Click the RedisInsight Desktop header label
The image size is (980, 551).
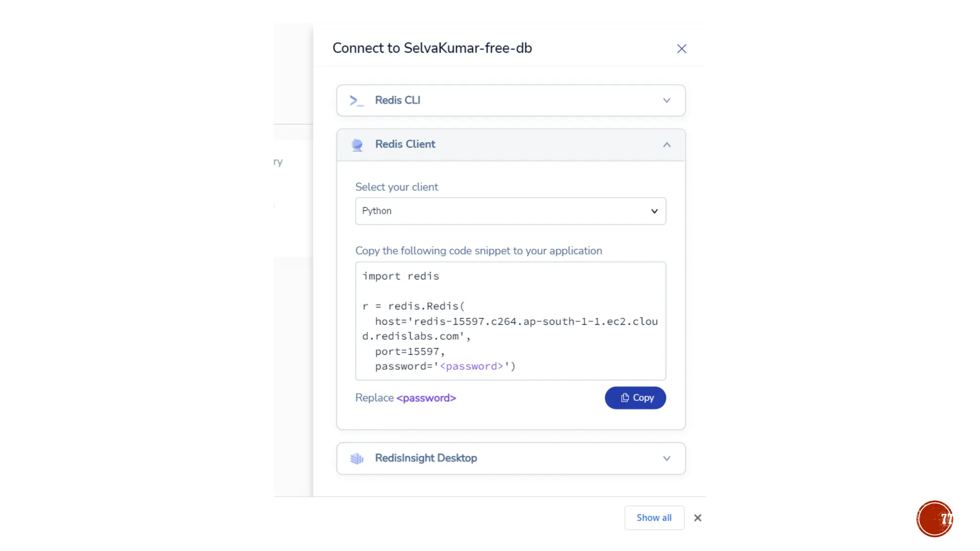[x=426, y=458]
